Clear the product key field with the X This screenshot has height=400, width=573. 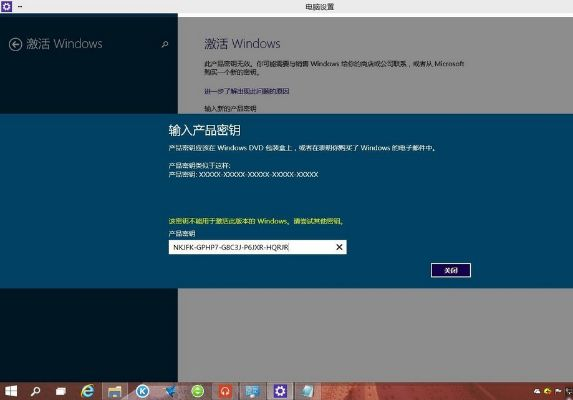pos(339,247)
